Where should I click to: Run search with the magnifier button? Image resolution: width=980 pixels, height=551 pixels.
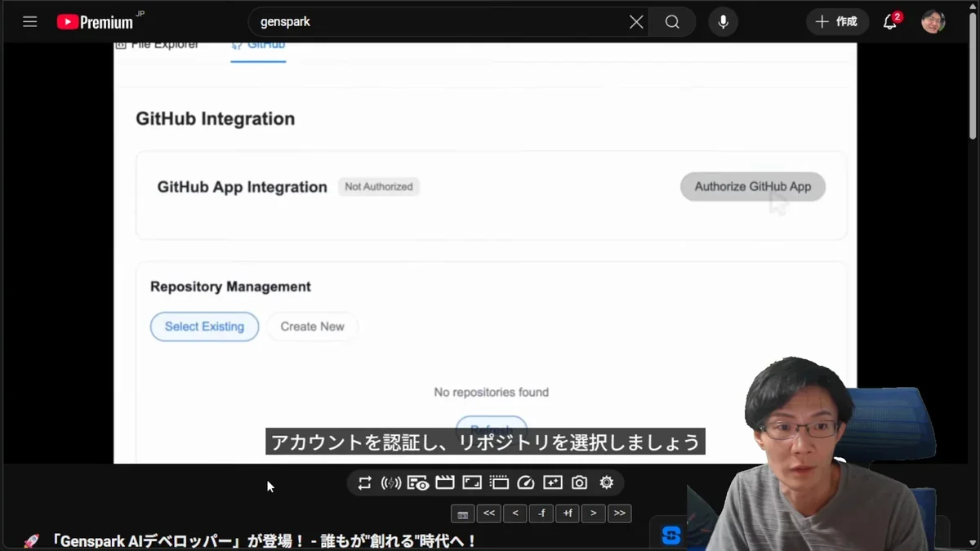point(672,22)
